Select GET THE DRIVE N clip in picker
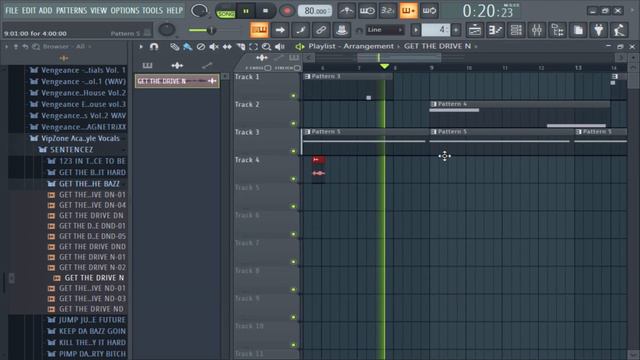640x360 pixels. 177,81
